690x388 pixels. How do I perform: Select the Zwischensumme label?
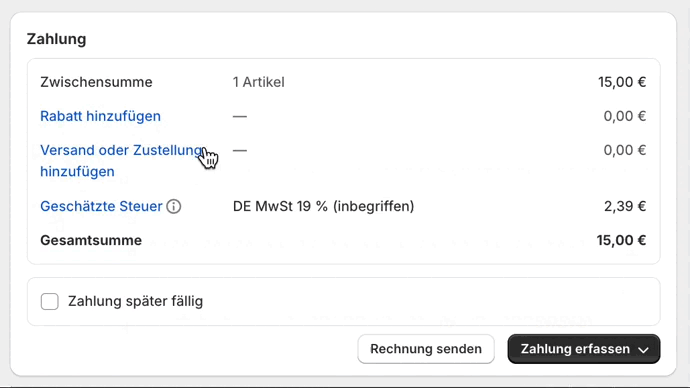[x=96, y=82]
